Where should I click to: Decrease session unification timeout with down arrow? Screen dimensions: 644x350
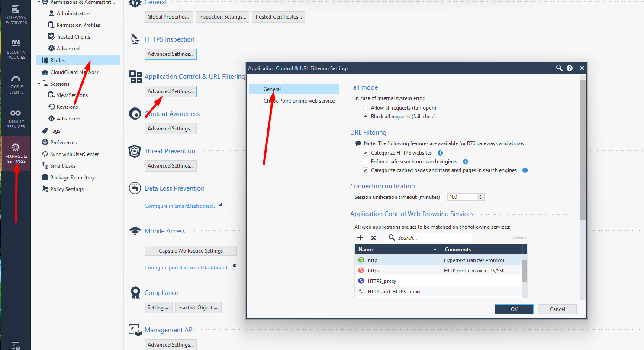(480, 198)
